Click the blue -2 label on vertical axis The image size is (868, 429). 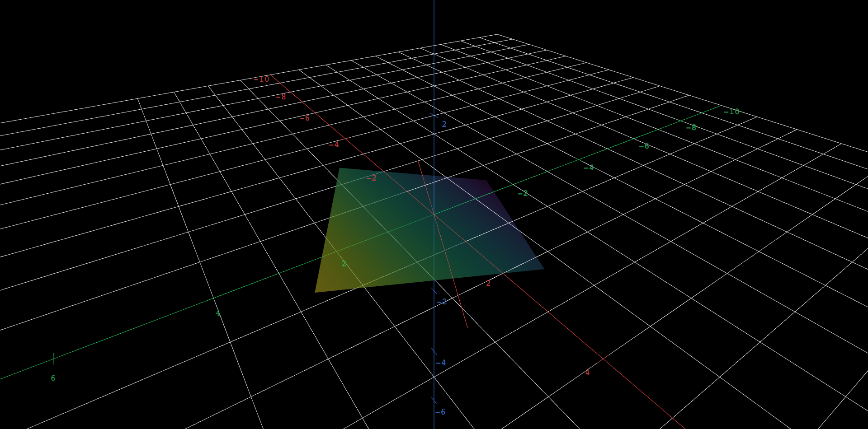pyautogui.click(x=441, y=302)
